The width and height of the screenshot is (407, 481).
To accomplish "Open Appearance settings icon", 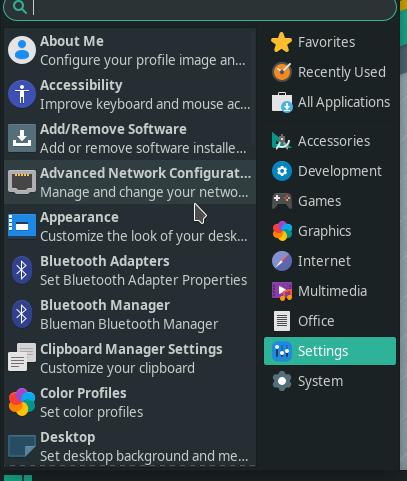I will tap(22, 226).
